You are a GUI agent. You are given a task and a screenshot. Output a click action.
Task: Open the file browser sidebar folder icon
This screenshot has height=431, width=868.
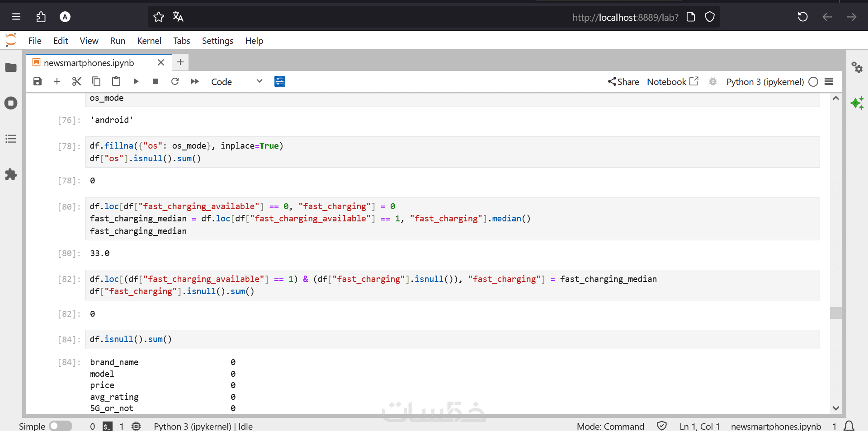(x=11, y=68)
